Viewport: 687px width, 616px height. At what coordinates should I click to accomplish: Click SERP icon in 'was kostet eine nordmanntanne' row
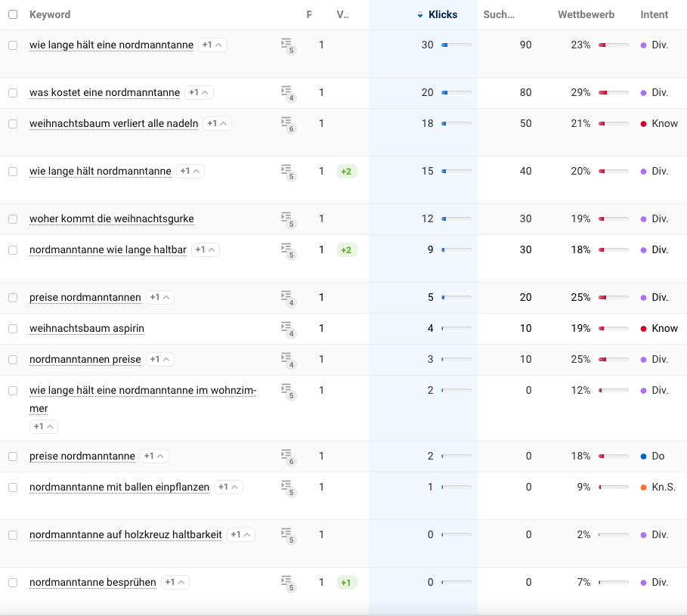(287, 93)
